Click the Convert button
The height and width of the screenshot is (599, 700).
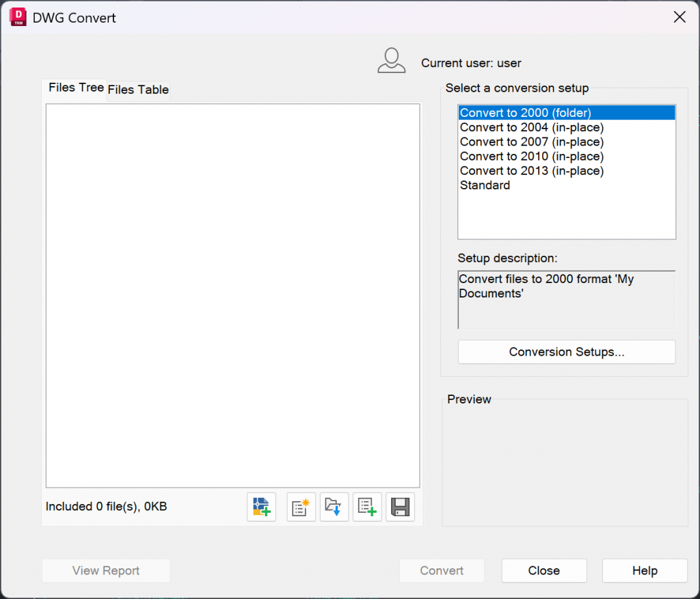(442, 570)
